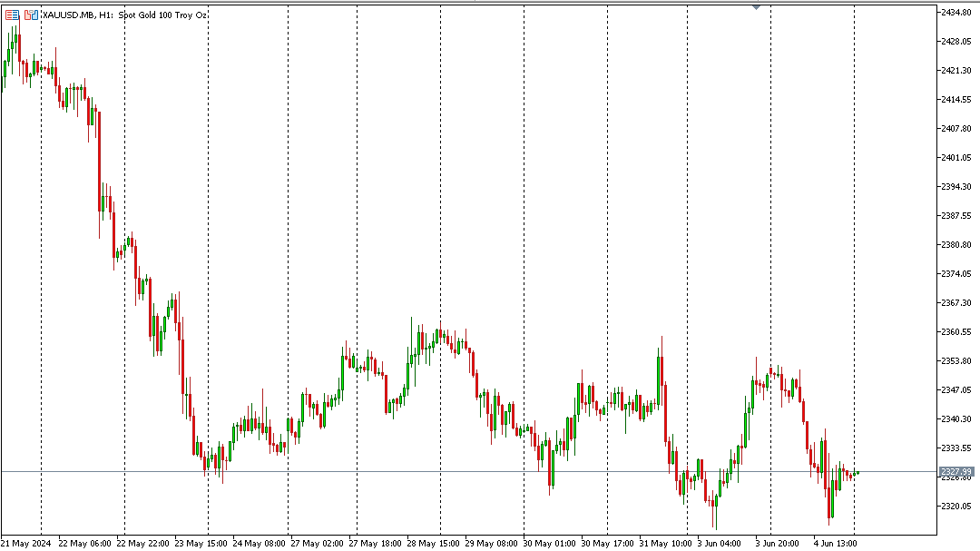
Task: Click the 3 Jun 20:00 time label
Action: [777, 543]
